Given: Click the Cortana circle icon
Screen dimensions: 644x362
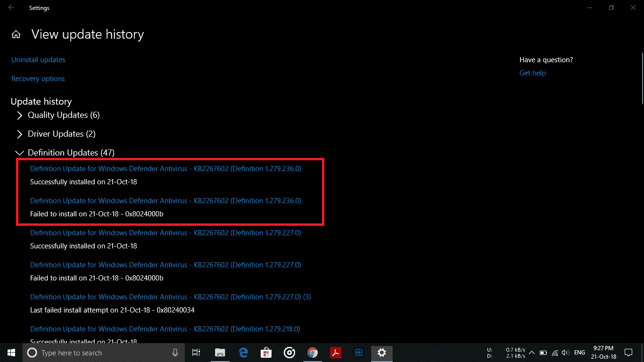Looking at the screenshot, I should coord(32,353).
